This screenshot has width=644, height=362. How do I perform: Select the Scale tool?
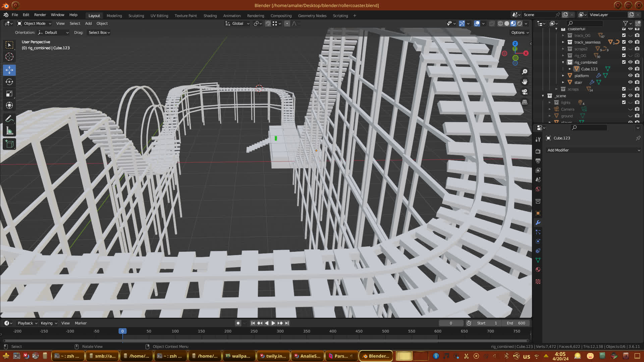[x=9, y=94]
